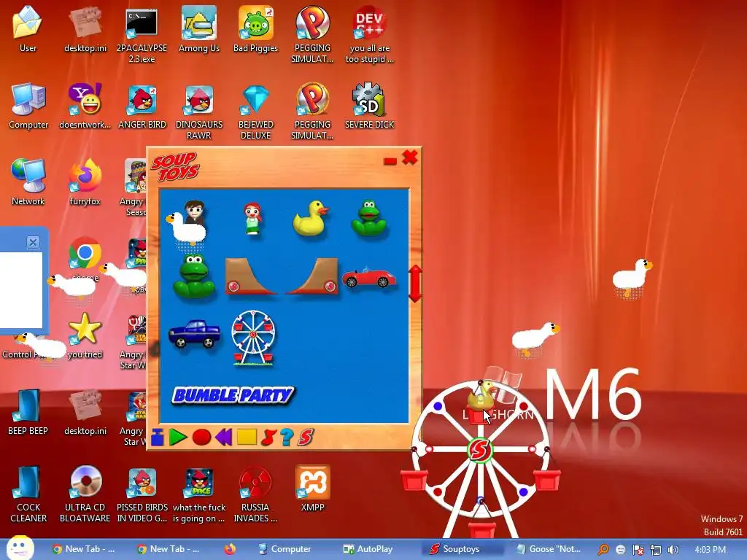Pick the yellow rubber duck toy in toybox
Image resolution: width=747 pixels, height=560 pixels.
(311, 218)
